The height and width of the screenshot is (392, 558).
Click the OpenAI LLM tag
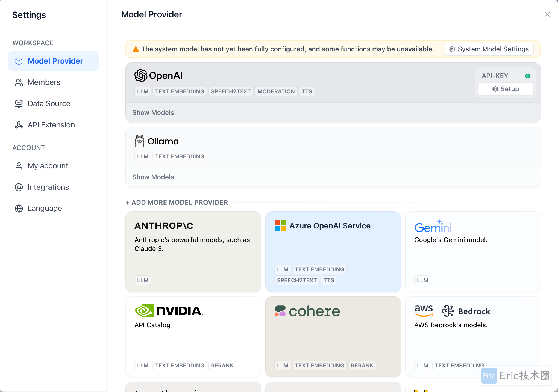pos(143,91)
